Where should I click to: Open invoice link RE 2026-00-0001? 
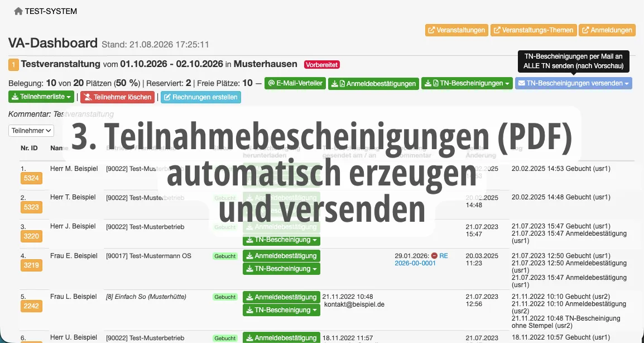[x=421, y=259]
